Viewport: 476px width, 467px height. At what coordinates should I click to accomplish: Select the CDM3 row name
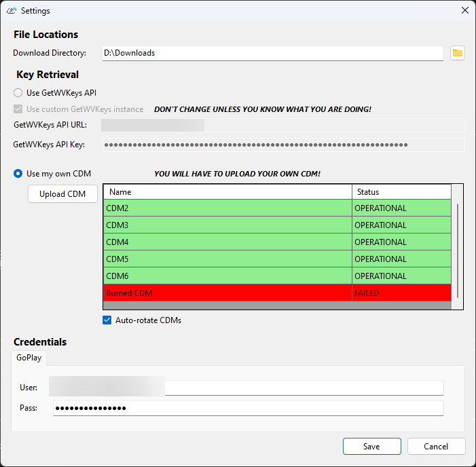pyautogui.click(x=227, y=225)
